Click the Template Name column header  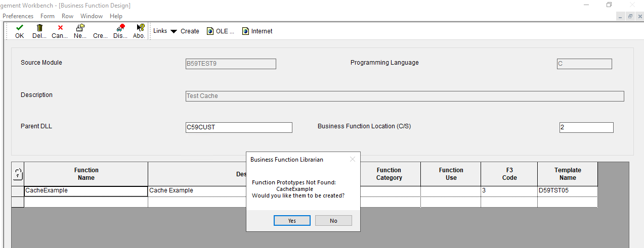(x=567, y=174)
